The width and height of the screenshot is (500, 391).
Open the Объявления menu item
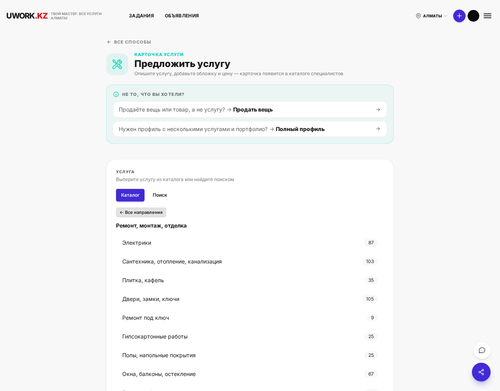[x=182, y=16]
